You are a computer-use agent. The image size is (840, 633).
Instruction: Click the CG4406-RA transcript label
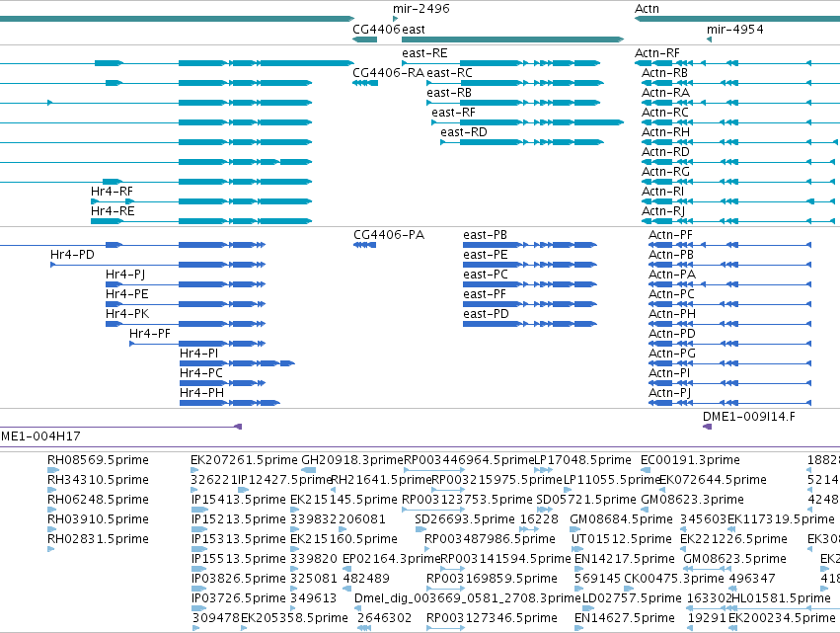388,73
